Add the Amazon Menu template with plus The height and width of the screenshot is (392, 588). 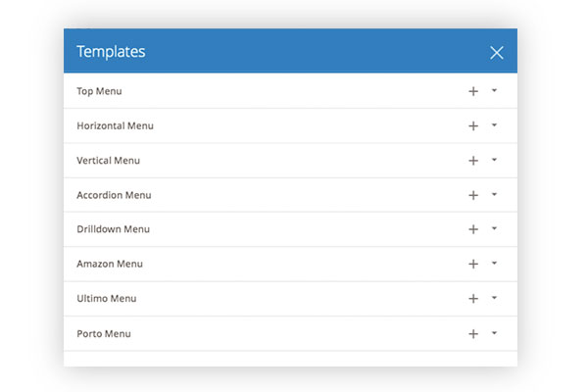pos(473,264)
